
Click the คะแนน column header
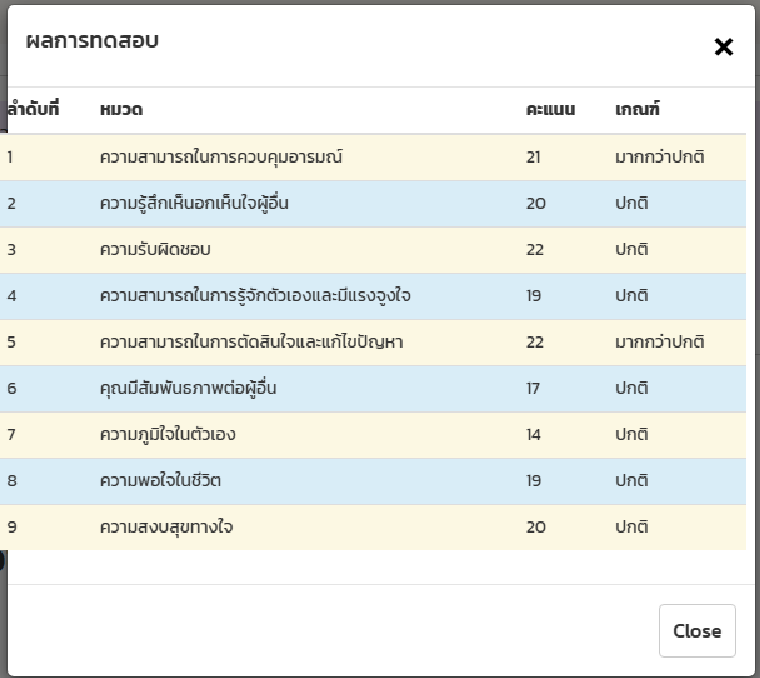(551, 110)
